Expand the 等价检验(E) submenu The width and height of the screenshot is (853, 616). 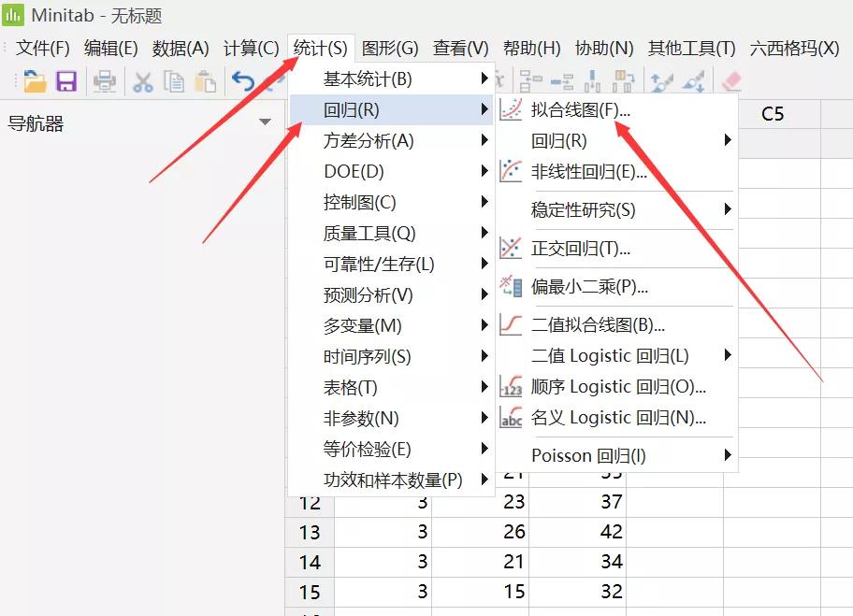point(391,449)
